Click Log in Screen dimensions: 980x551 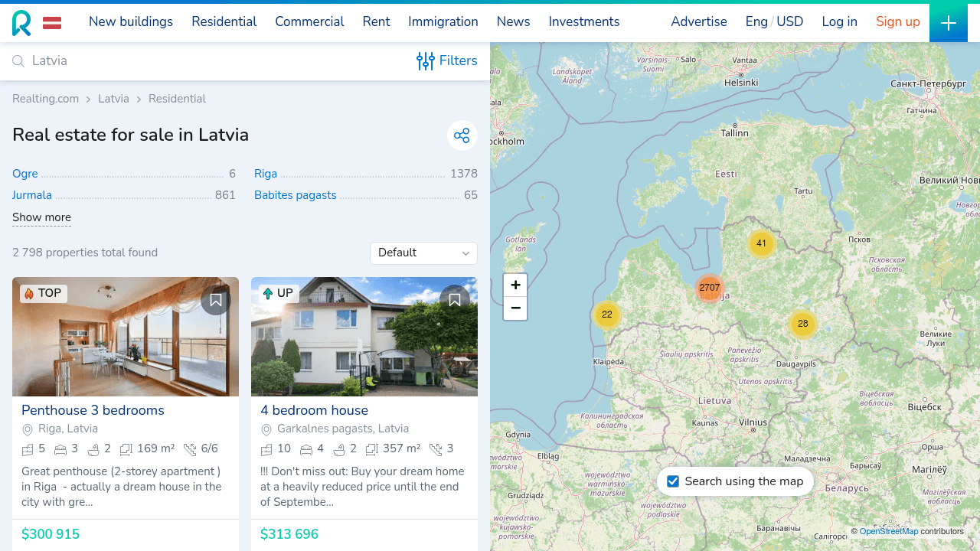[839, 21]
